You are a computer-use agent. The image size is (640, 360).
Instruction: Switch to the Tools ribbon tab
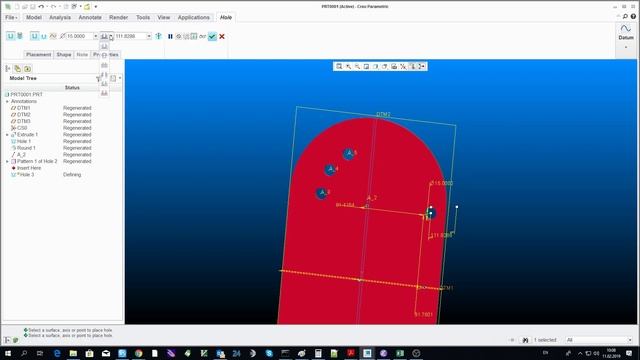click(143, 17)
